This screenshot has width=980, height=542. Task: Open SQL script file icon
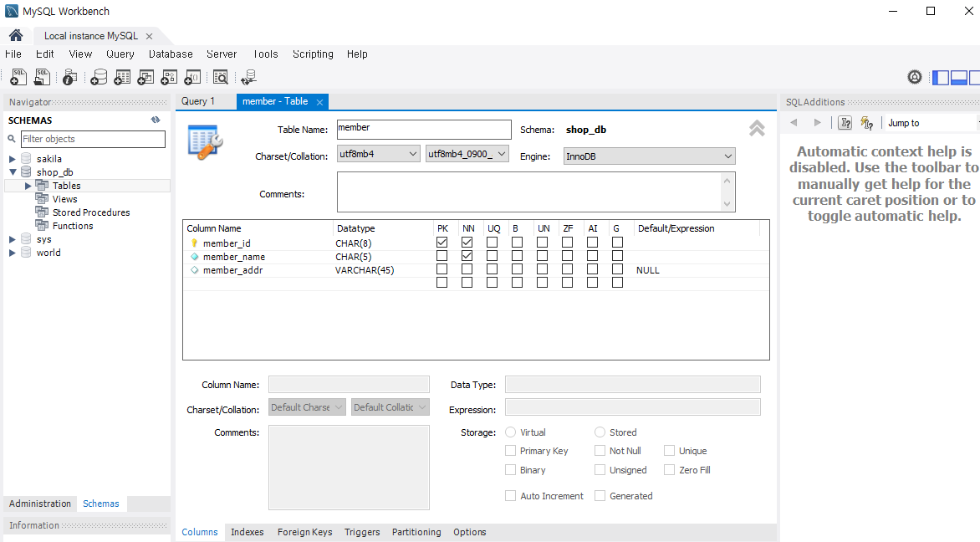coord(43,77)
